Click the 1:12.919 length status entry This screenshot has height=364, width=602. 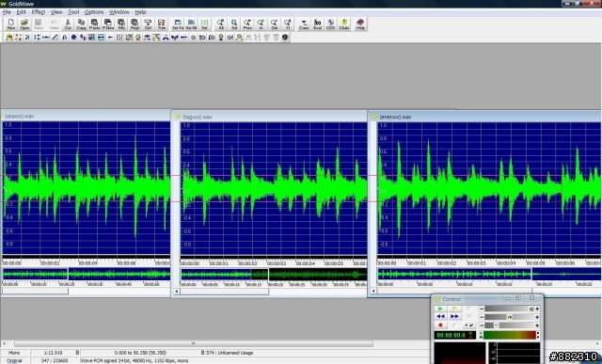pyautogui.click(x=54, y=353)
